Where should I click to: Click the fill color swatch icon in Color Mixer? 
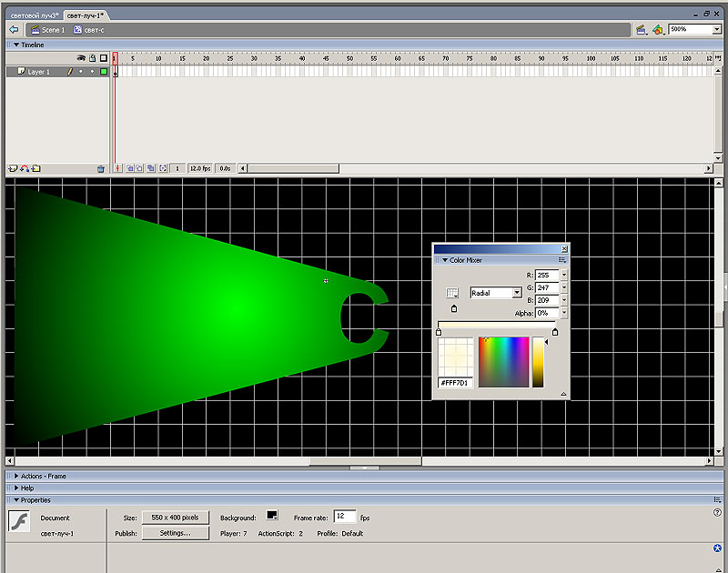point(453,294)
